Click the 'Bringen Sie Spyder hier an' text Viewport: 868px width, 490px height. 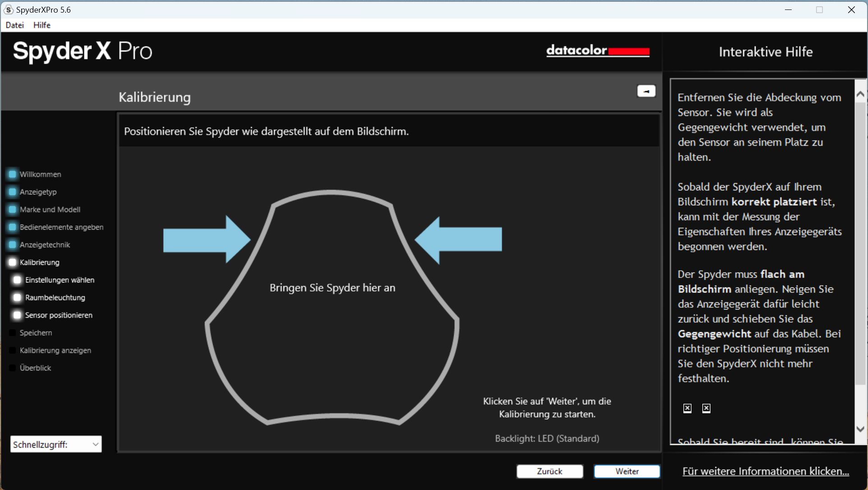point(332,288)
